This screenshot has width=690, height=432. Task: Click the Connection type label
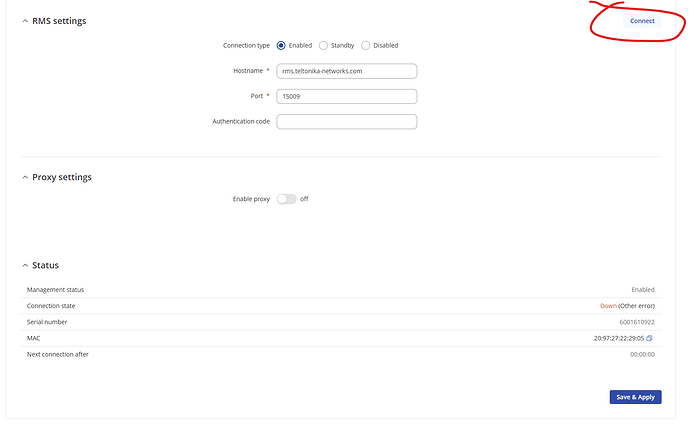[x=246, y=45]
